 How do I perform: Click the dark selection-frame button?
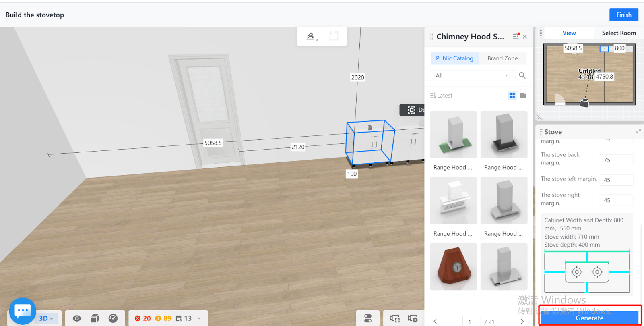(412, 110)
